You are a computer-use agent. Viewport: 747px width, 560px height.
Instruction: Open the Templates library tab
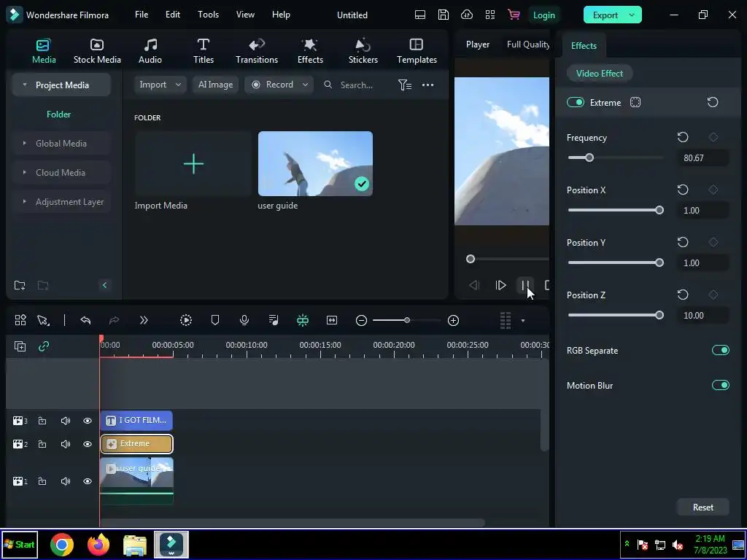pyautogui.click(x=417, y=51)
